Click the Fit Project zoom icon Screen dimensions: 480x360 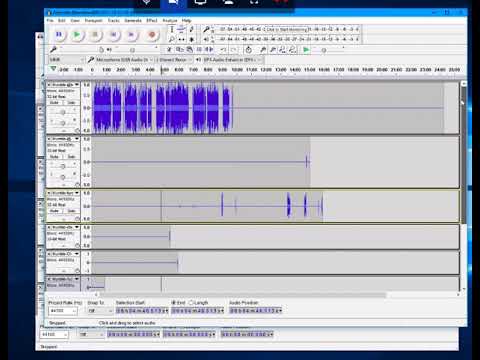pos(292,50)
